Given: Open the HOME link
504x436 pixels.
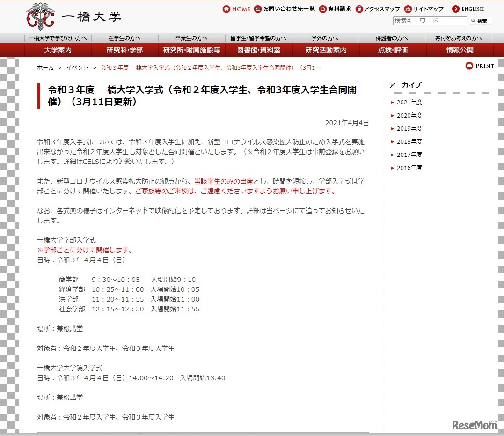Looking at the screenshot, I should 241,9.
